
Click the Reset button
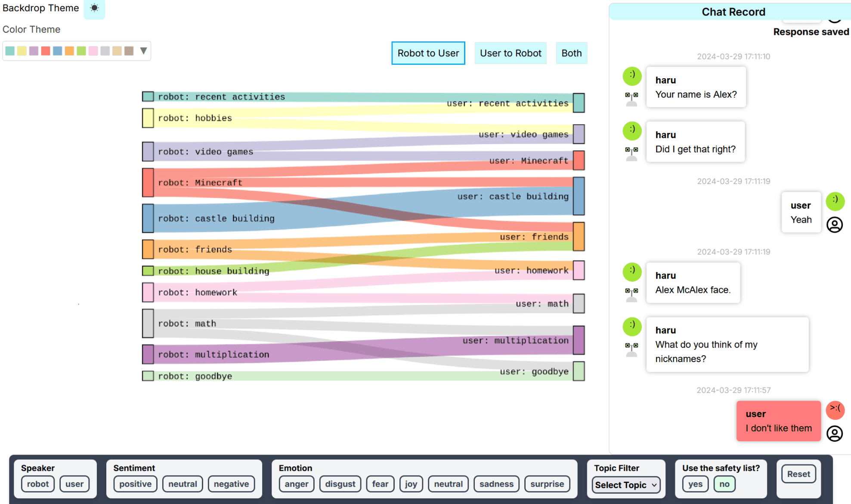[x=798, y=474]
